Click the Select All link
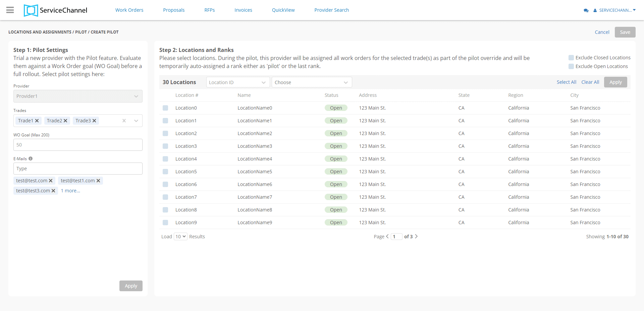644x311 pixels. pyautogui.click(x=566, y=82)
